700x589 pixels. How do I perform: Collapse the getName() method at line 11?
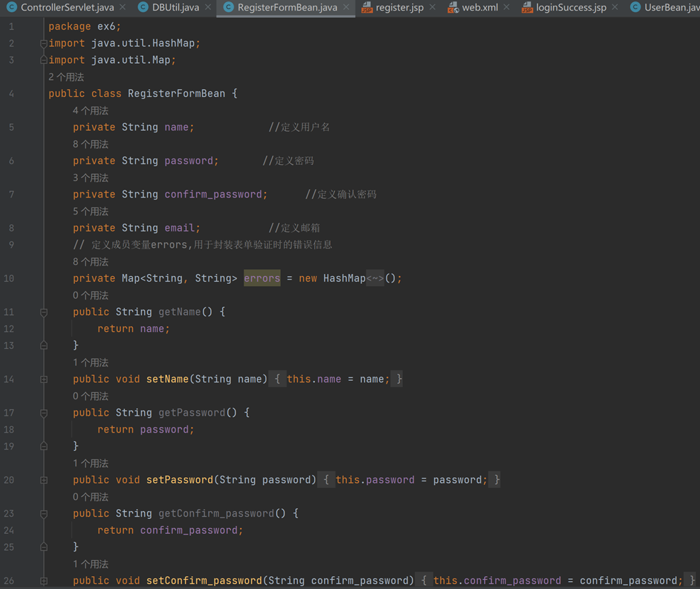[x=44, y=312]
